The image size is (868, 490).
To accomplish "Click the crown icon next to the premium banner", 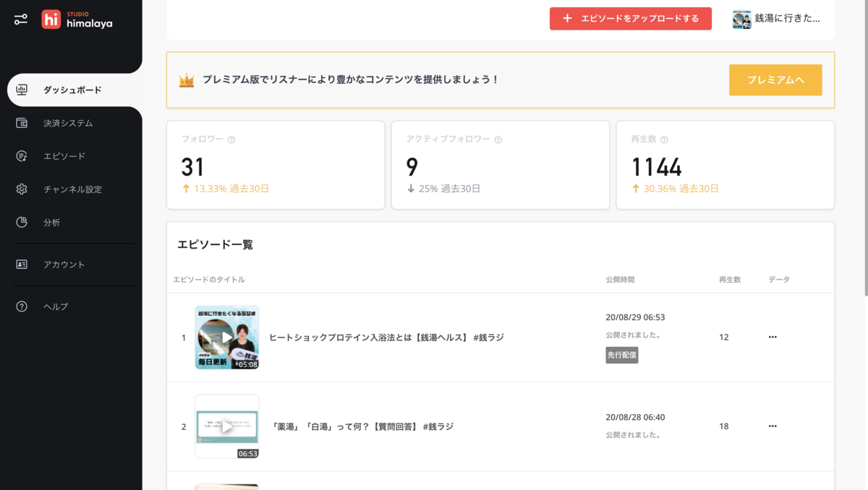I will [185, 80].
